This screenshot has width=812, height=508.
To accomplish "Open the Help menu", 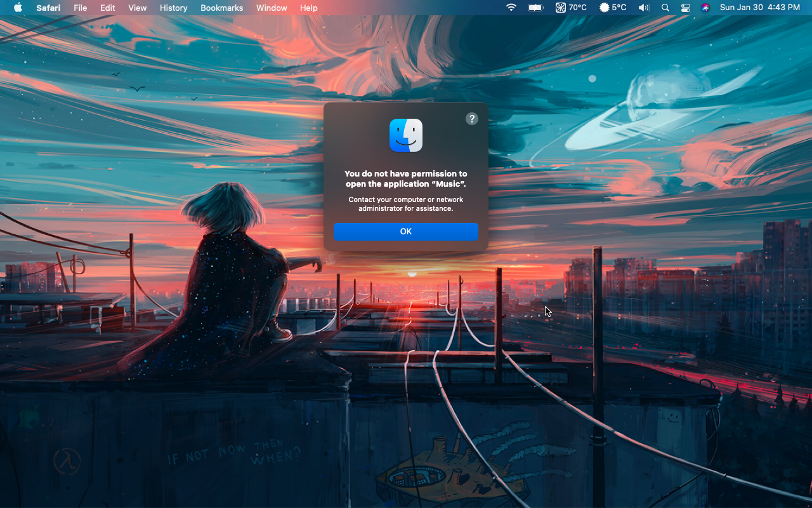I will pyautogui.click(x=309, y=8).
